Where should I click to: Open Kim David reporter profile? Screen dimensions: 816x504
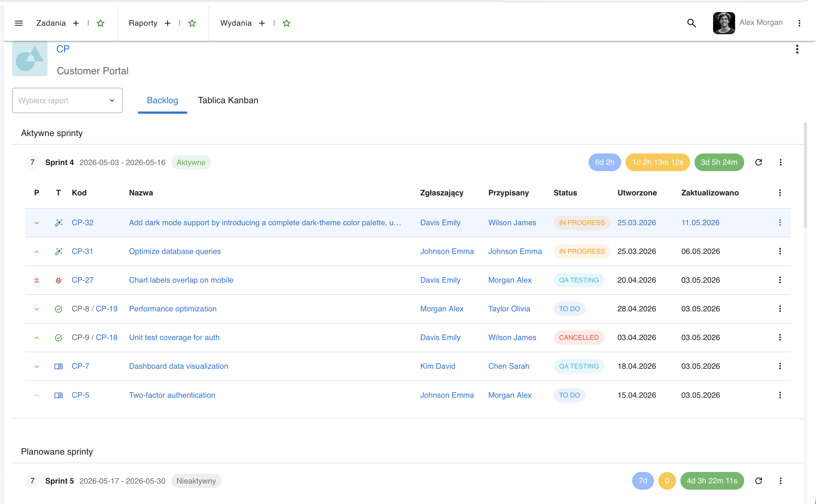[437, 366]
